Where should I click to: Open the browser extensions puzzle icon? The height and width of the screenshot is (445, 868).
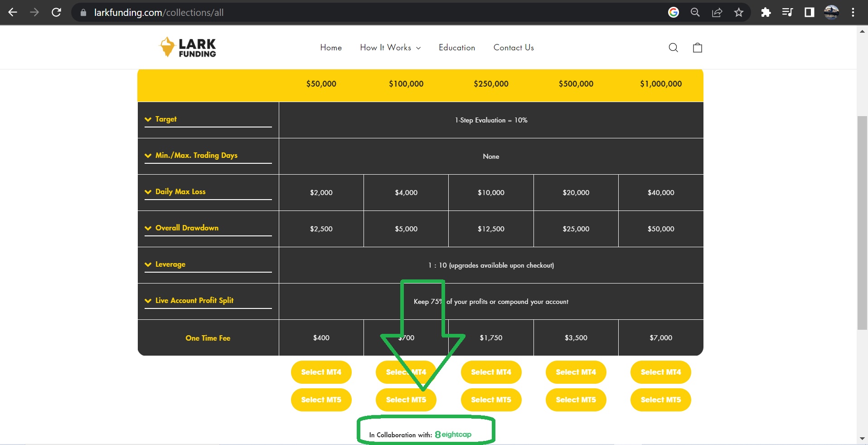point(766,12)
